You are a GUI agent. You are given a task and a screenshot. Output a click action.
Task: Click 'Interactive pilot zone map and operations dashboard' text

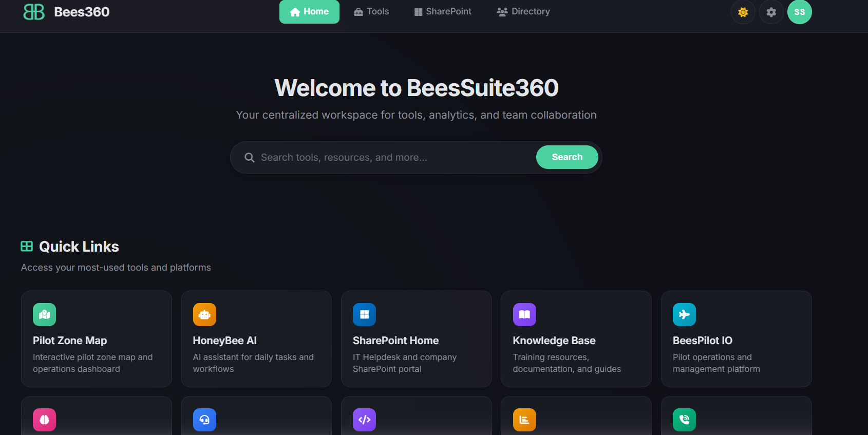click(x=93, y=363)
